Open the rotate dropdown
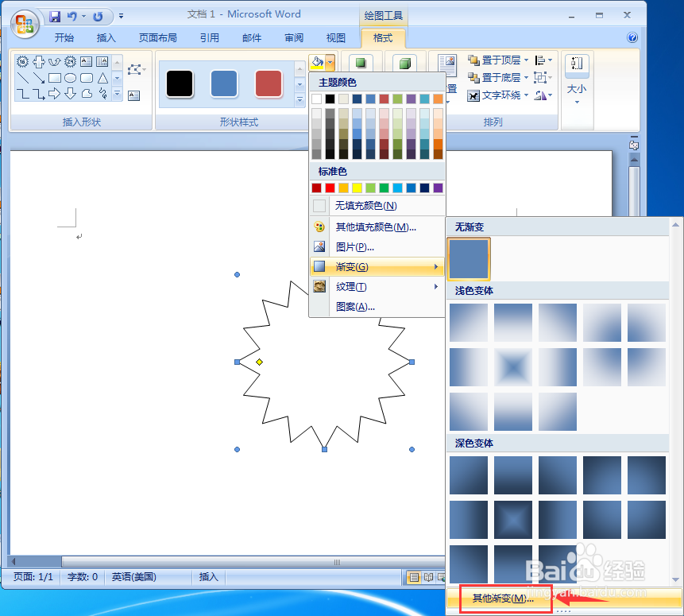Image resolution: width=684 pixels, height=616 pixels. pyautogui.click(x=543, y=95)
